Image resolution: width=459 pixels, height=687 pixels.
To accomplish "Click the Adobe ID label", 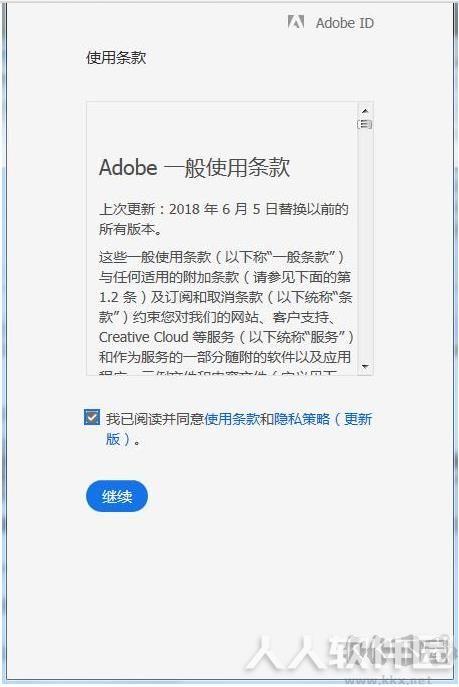I will pos(345,23).
